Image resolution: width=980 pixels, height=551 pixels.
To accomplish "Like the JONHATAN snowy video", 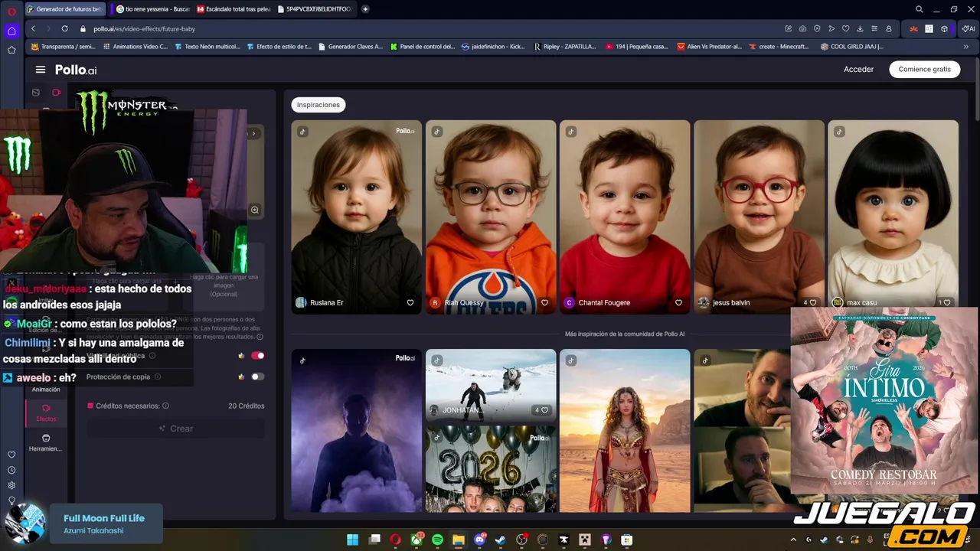I will 541,410.
